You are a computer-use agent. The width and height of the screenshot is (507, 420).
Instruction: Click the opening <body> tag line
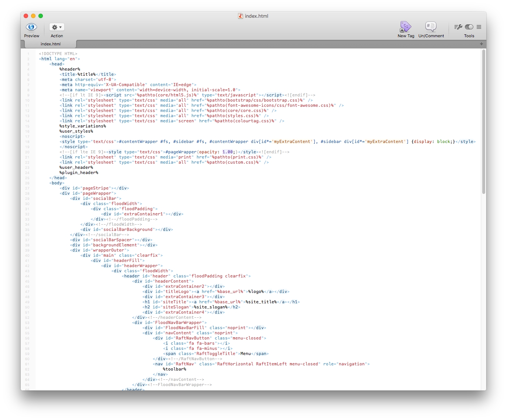click(x=57, y=183)
